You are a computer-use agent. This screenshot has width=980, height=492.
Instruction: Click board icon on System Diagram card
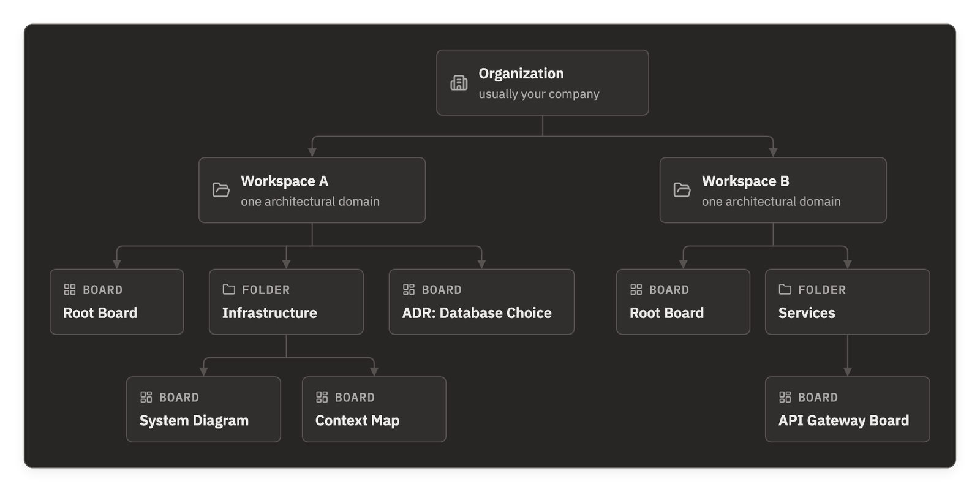pos(146,397)
